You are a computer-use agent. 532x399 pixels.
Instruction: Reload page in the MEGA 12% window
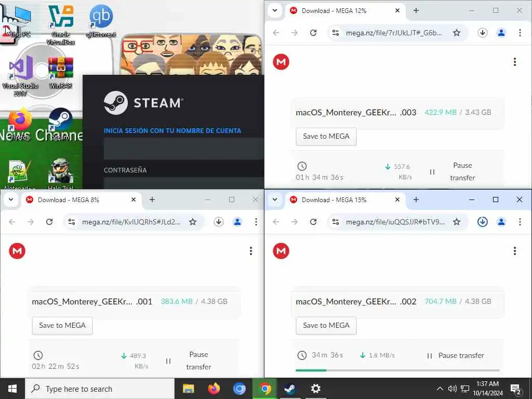tap(313, 33)
